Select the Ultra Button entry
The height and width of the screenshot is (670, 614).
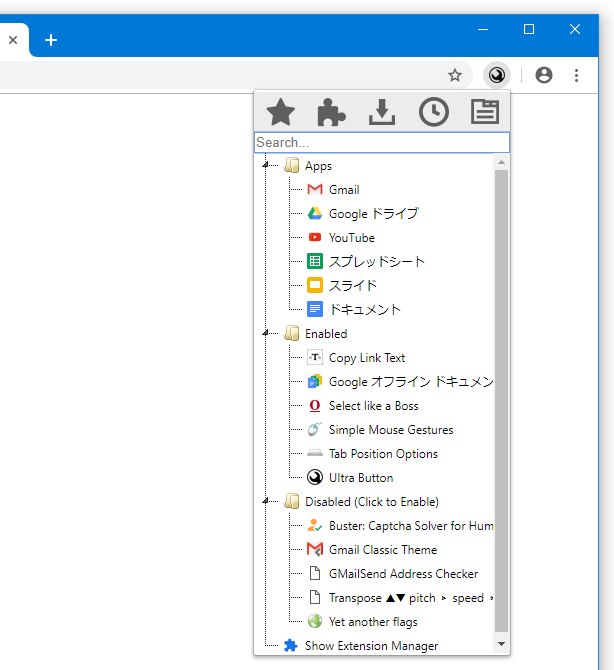point(361,477)
